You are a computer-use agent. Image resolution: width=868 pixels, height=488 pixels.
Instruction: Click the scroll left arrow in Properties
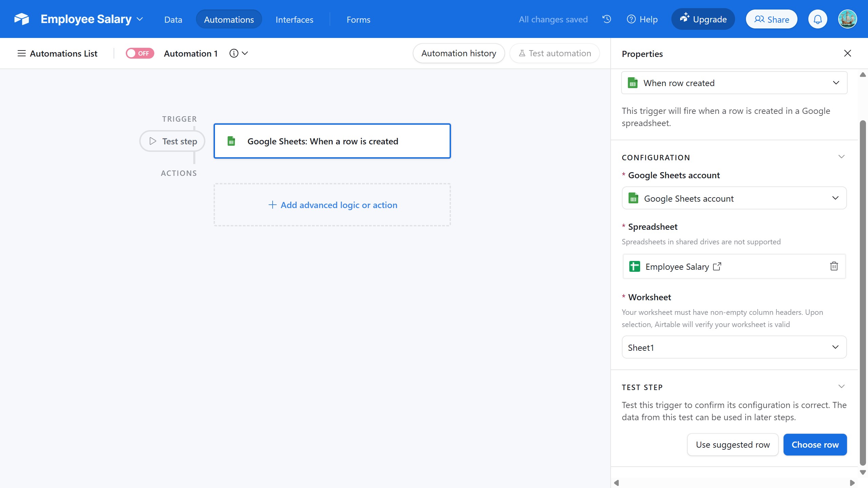click(x=617, y=483)
